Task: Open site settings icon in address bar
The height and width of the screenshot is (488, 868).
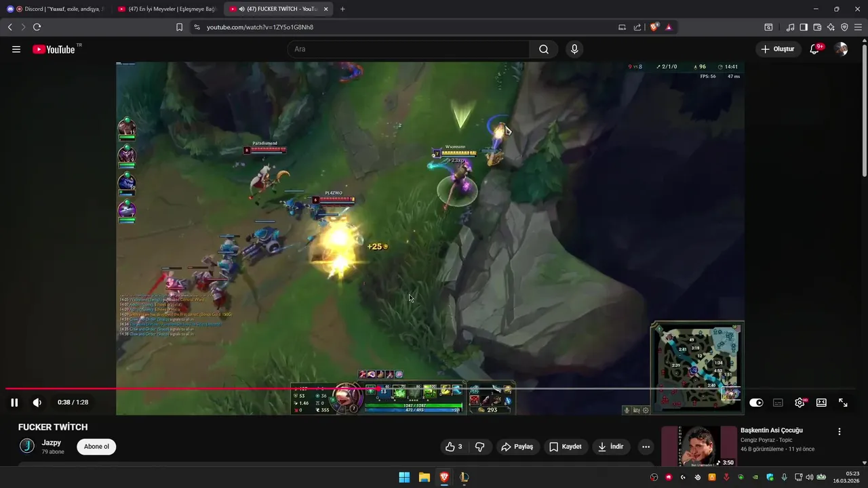Action: pyautogui.click(x=197, y=27)
